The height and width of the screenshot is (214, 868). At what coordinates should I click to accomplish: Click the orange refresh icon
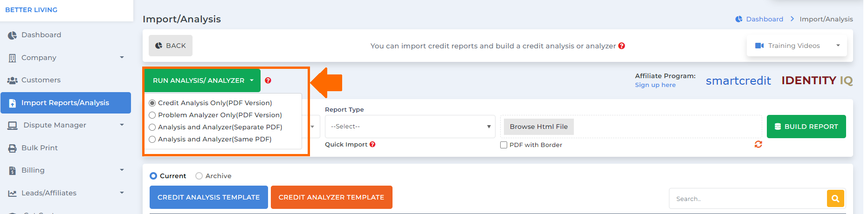coord(758,144)
